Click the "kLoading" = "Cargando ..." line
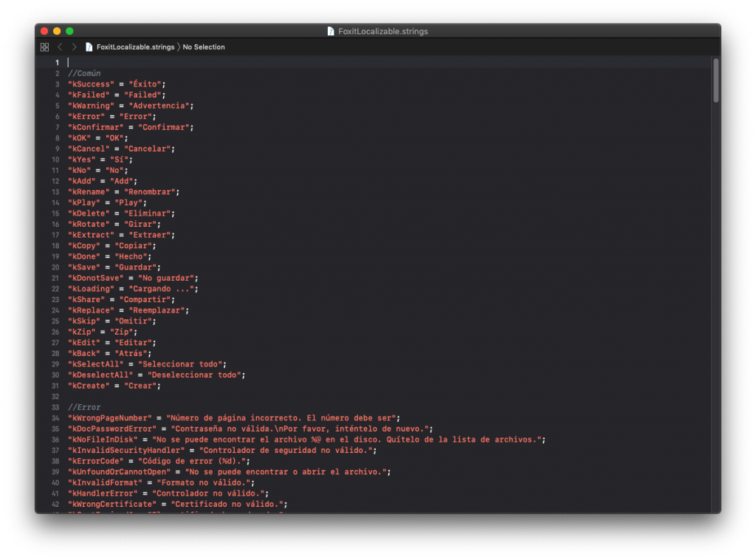Screen dimensions: 756x560 coord(133,289)
